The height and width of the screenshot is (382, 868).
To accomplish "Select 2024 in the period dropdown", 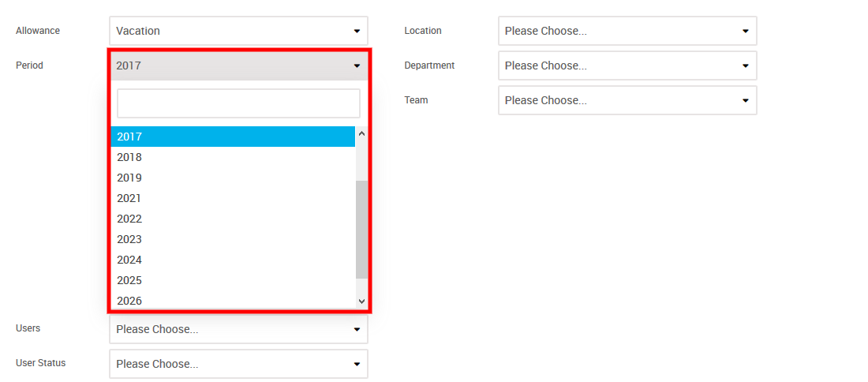I will click(x=233, y=260).
